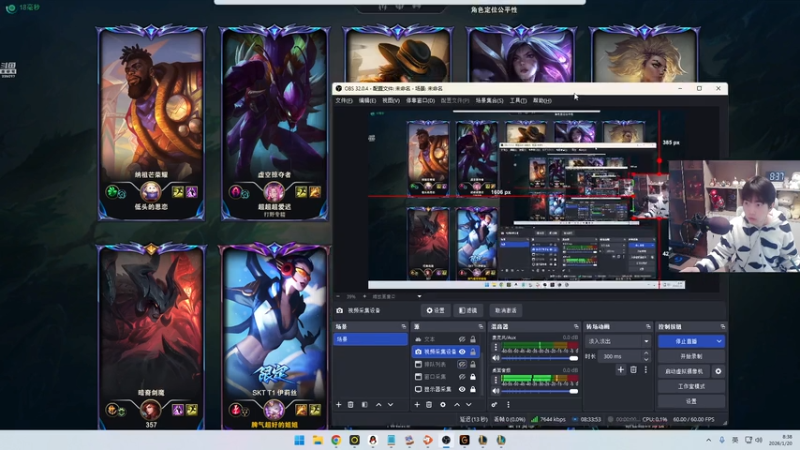The width and height of the screenshot is (800, 450).
Task: Increase the 时长 value with the up stepper arrow
Action: (x=646, y=353)
